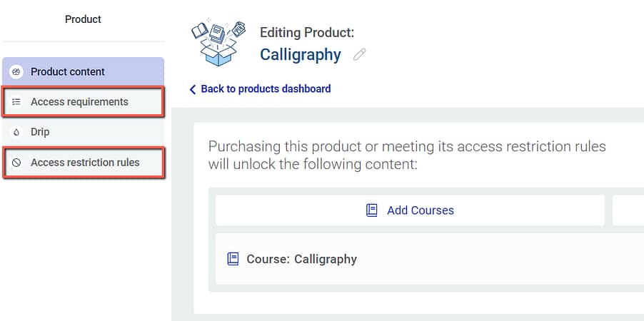Open the Drip settings section
644x321 pixels.
tap(40, 133)
